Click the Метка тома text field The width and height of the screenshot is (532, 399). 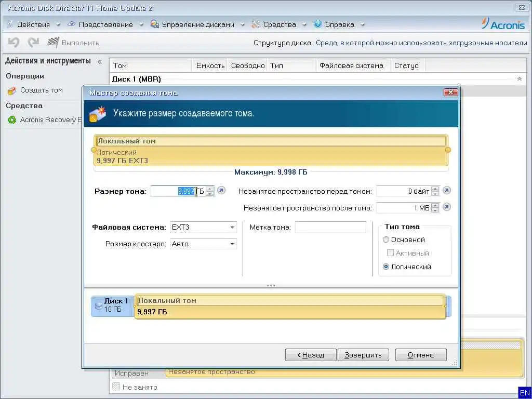pos(330,227)
